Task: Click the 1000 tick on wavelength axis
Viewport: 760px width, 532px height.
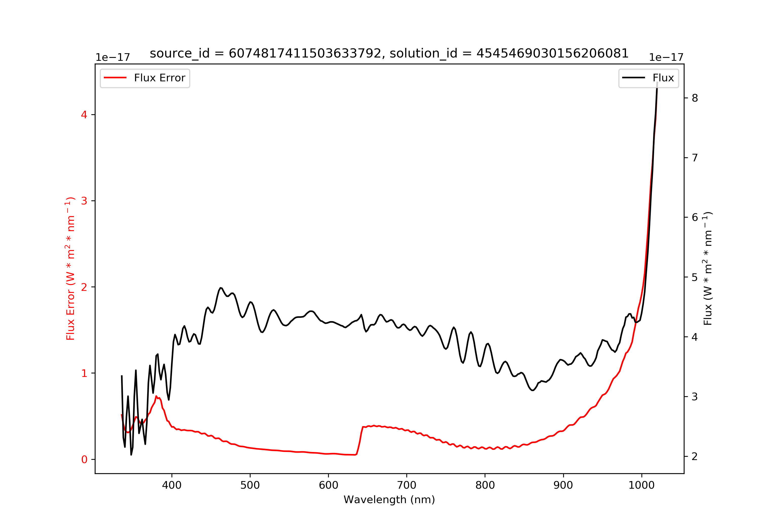Action: tap(642, 485)
